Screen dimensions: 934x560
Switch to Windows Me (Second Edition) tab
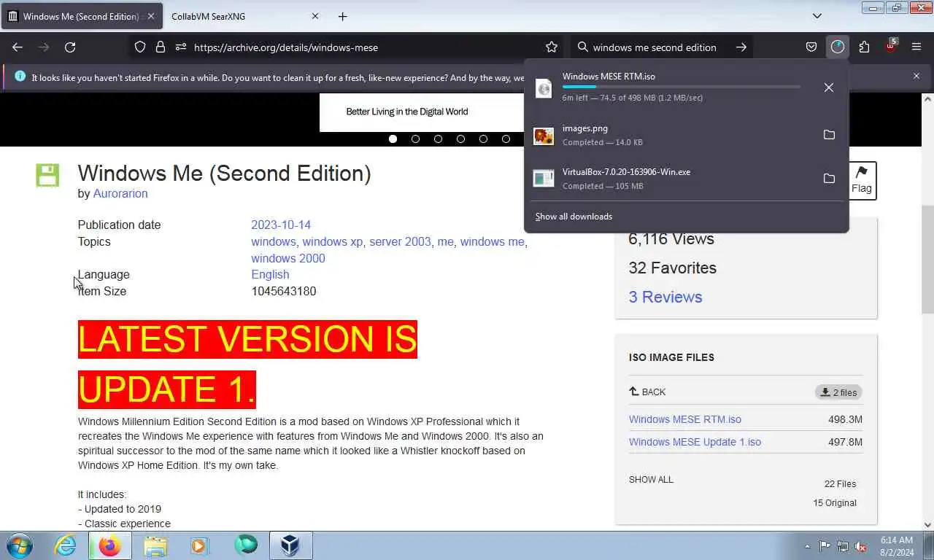pos(80,16)
